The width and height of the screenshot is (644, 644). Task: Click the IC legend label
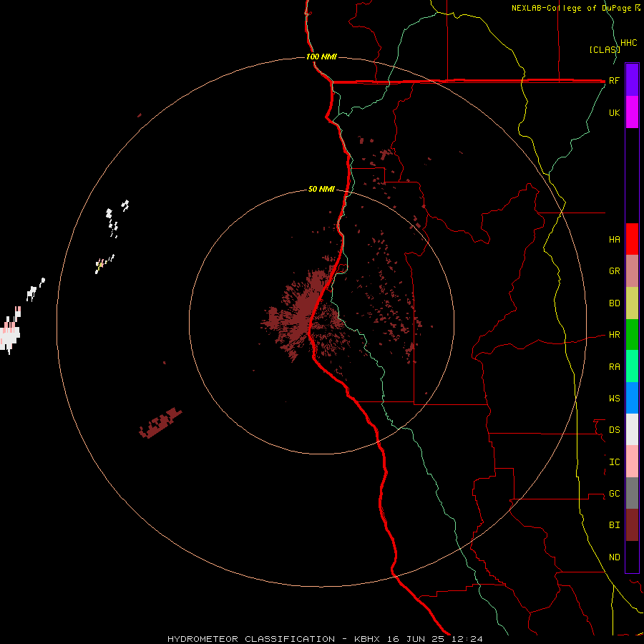point(614,462)
